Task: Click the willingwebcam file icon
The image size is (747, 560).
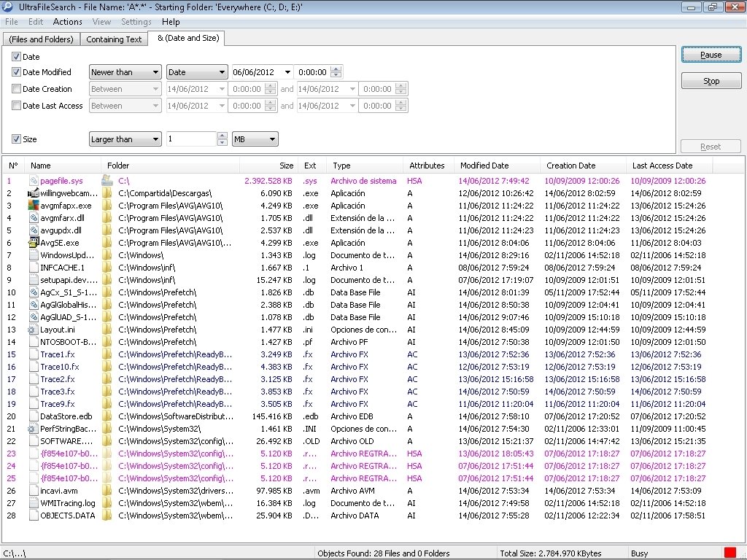Action: [34, 193]
